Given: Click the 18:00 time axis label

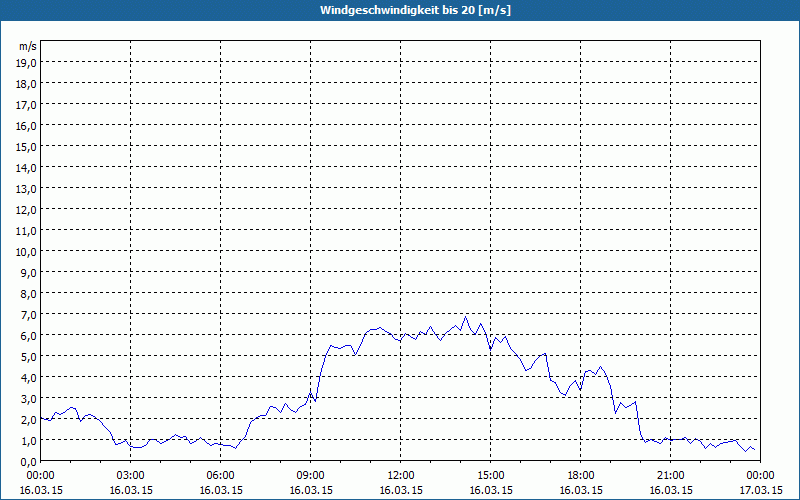Looking at the screenshot, I should (x=581, y=476).
